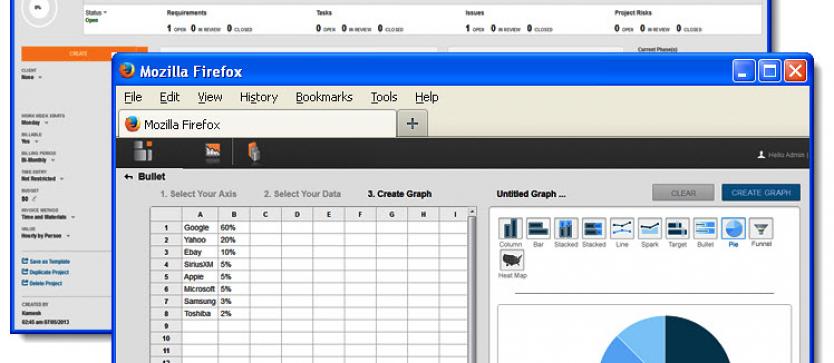This screenshot has height=363, width=834.
Task: Open the Work Week Starts Monday dropdown
Action: tap(34, 123)
